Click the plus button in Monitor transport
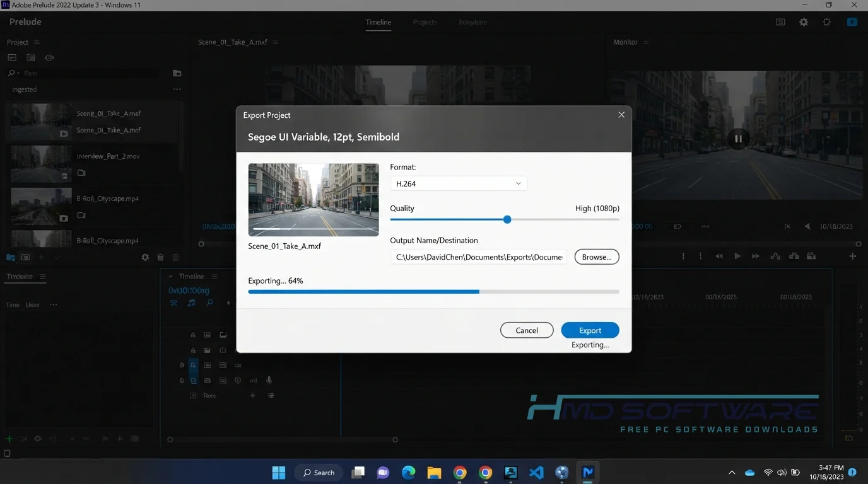Viewport: 868px width, 484px height. [x=853, y=256]
